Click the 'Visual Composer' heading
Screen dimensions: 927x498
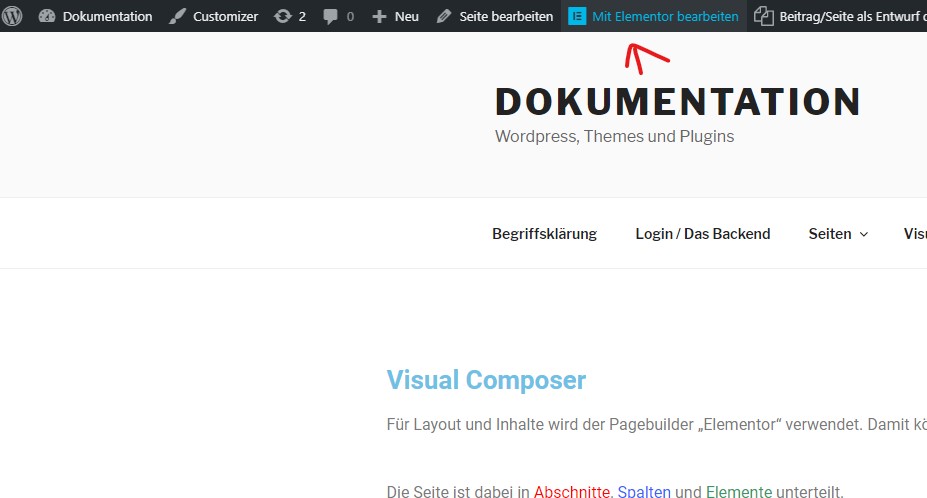click(x=486, y=380)
